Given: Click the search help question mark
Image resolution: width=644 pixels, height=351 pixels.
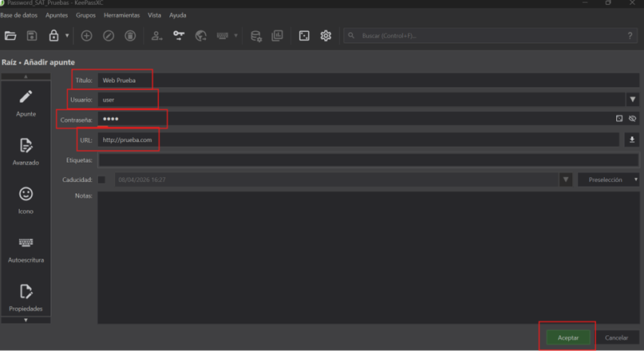Looking at the screenshot, I should (x=630, y=36).
